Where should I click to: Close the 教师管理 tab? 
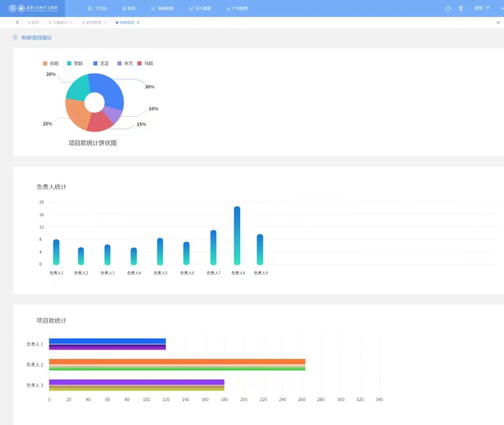click(105, 22)
